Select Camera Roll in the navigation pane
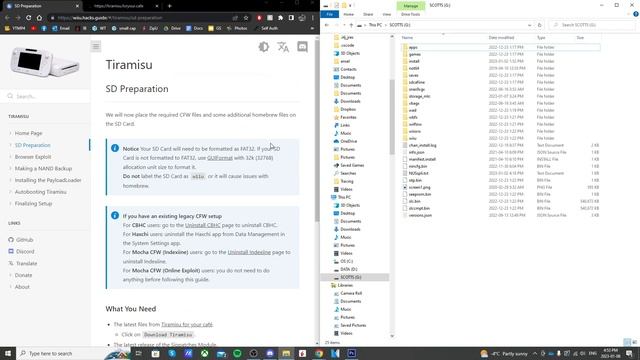Viewport: 640px width, 360px height. click(x=348, y=293)
